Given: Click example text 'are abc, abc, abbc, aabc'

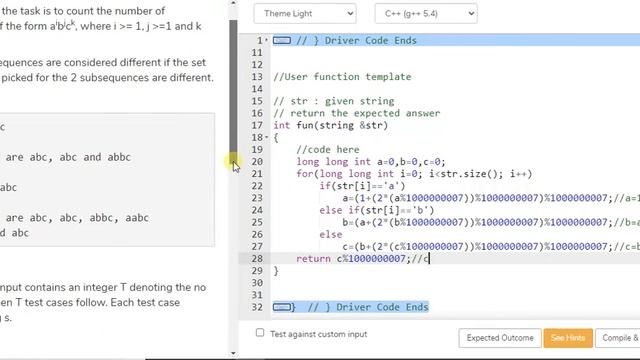Looking at the screenshot, I should pos(77,218).
